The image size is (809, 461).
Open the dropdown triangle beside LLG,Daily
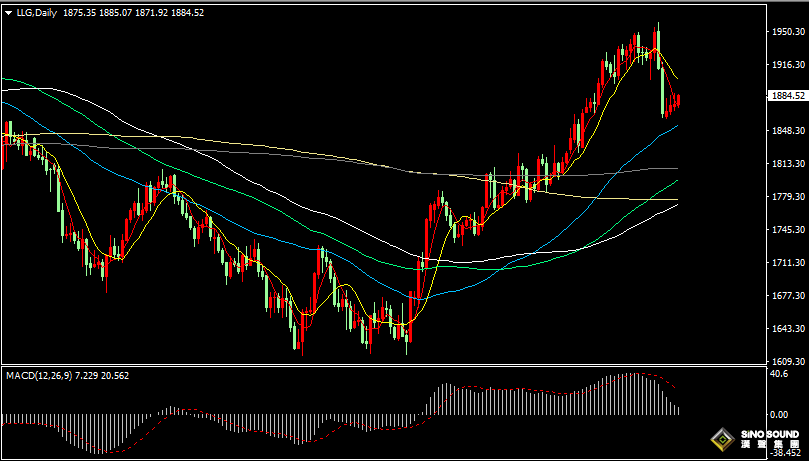click(x=8, y=13)
